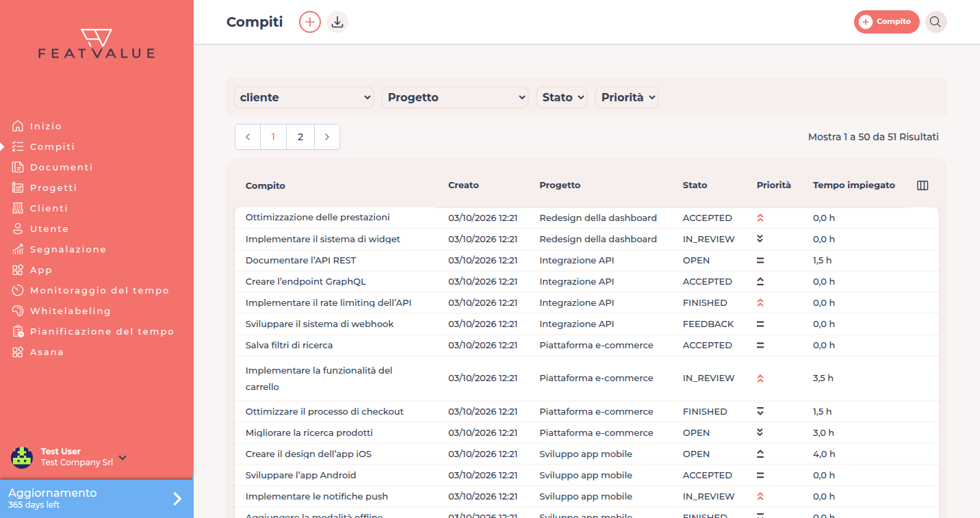Open the Progetto filter dropdown
This screenshot has width=980, height=518.
(455, 97)
